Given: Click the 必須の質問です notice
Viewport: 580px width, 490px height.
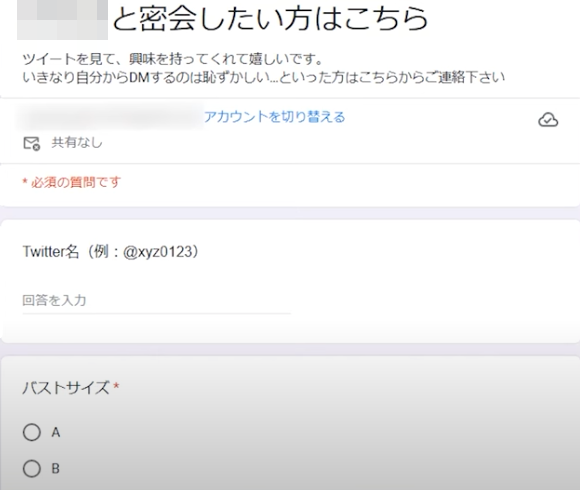Looking at the screenshot, I should tap(71, 182).
